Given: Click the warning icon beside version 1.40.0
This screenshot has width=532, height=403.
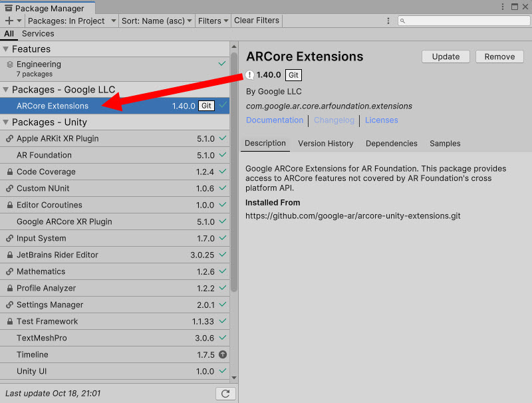Looking at the screenshot, I should coord(250,75).
